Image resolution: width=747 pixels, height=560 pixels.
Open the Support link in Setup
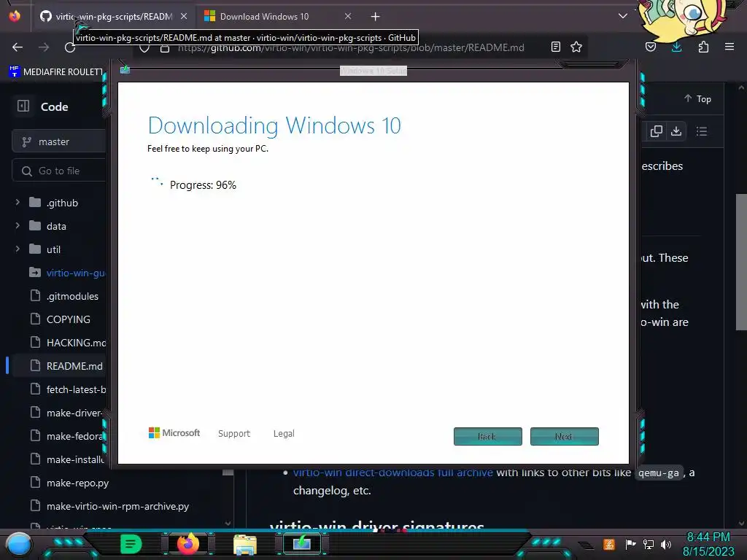tap(234, 433)
